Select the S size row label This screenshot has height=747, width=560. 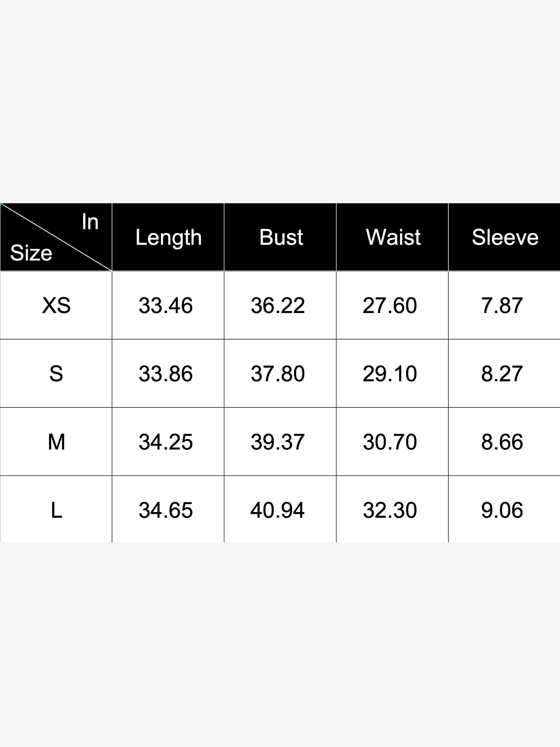point(56,373)
